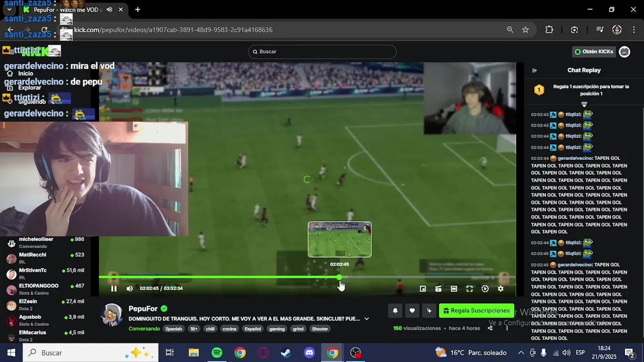The height and width of the screenshot is (362, 644).
Task: Open PepuFor channel avatar
Action: (x=112, y=315)
